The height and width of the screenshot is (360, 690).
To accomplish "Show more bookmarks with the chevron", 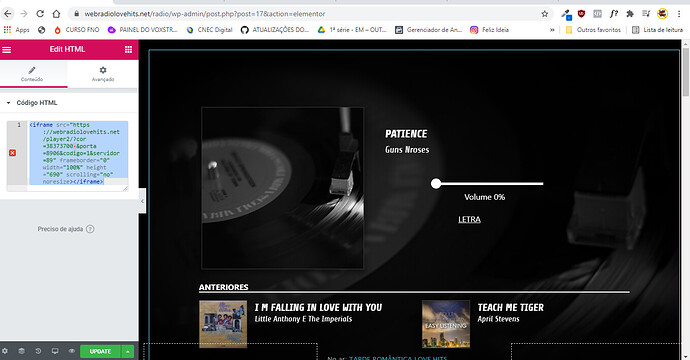I will click(x=552, y=30).
